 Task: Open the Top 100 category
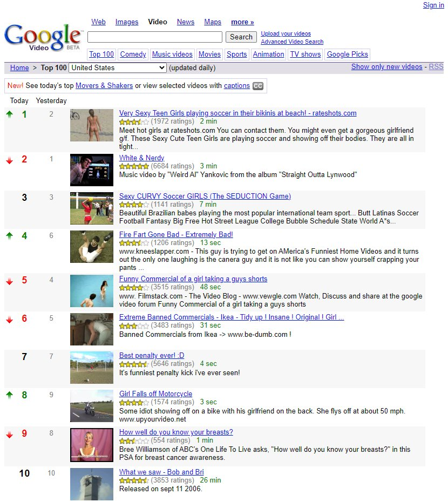pyautogui.click(x=101, y=54)
